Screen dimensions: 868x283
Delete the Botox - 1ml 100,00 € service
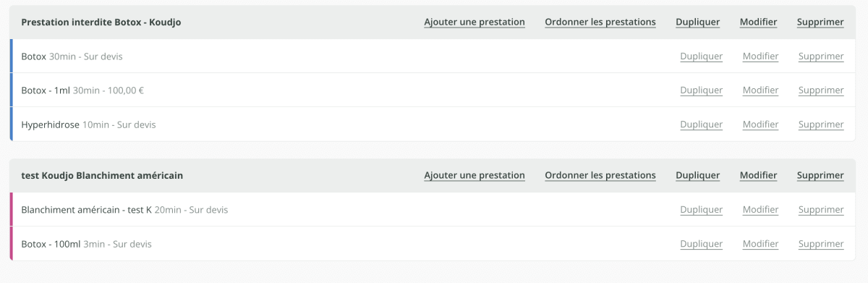pyautogui.click(x=821, y=90)
